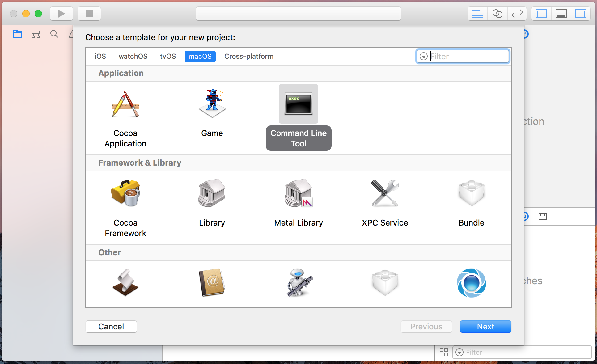Open the project navigator folder icon
Screen dimensions: 597x364
point(17,34)
